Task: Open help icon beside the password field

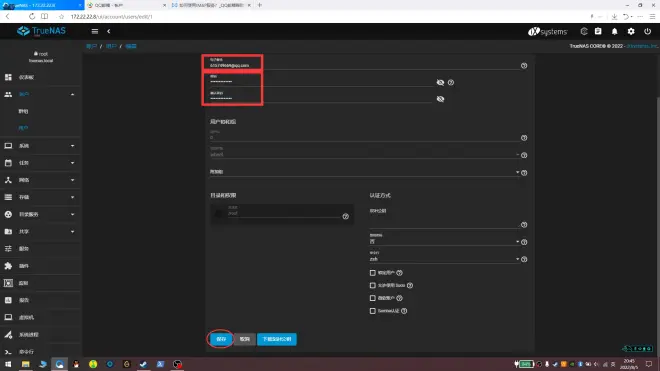Action: tap(451, 83)
